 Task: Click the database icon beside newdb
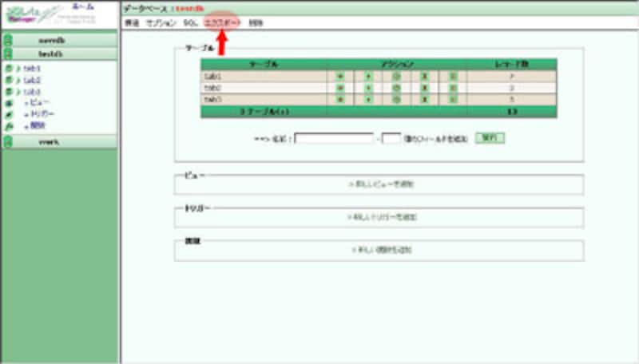point(8,40)
